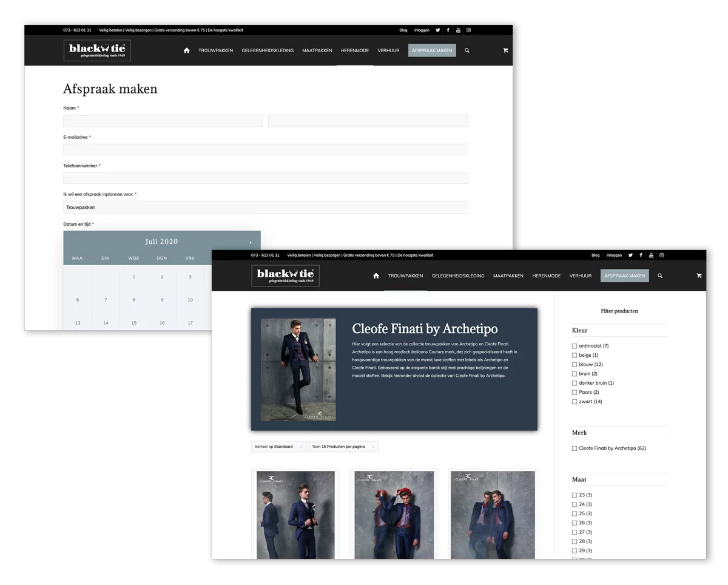728x585 pixels.
Task: Click the Black Tie logo in the front window
Action: (x=285, y=276)
